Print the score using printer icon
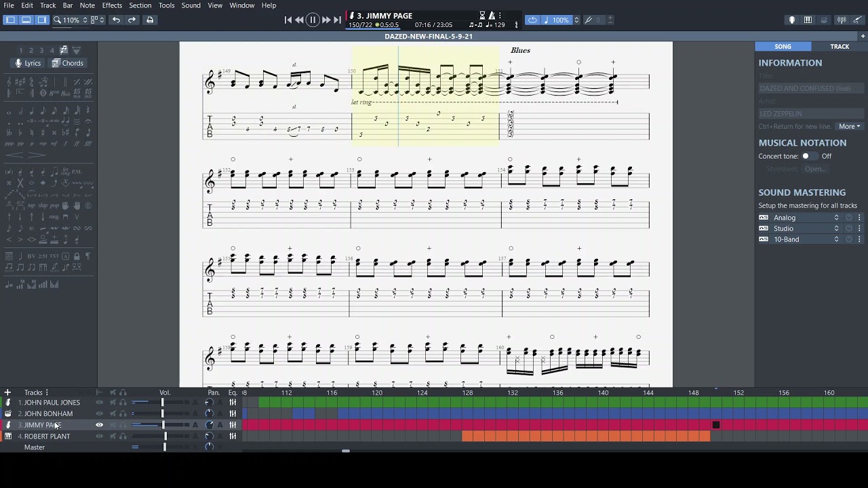The width and height of the screenshot is (868, 488). [150, 20]
